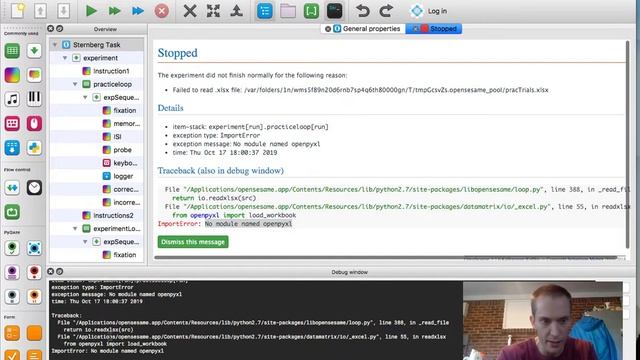Select the sequence item in toolbox
This screenshot has width=640, height=360.
pos(34,51)
